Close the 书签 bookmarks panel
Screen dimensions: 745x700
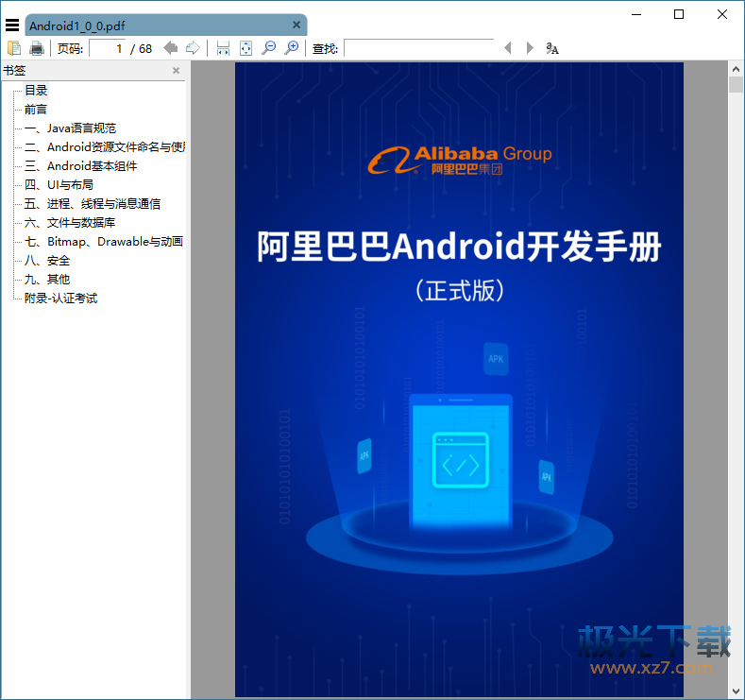point(176,71)
